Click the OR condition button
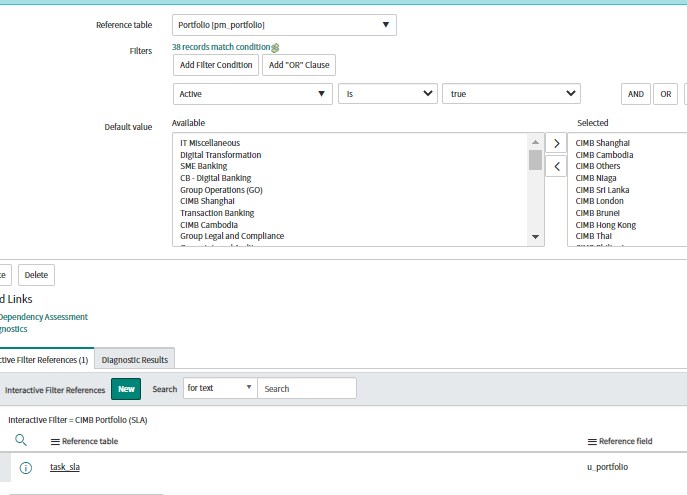This screenshot has height=495, width=687. click(666, 94)
